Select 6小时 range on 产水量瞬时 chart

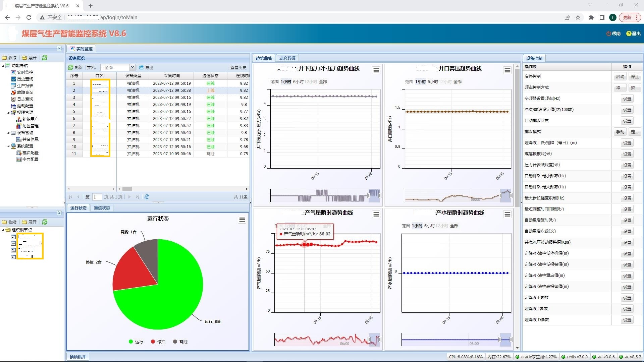coord(429,226)
